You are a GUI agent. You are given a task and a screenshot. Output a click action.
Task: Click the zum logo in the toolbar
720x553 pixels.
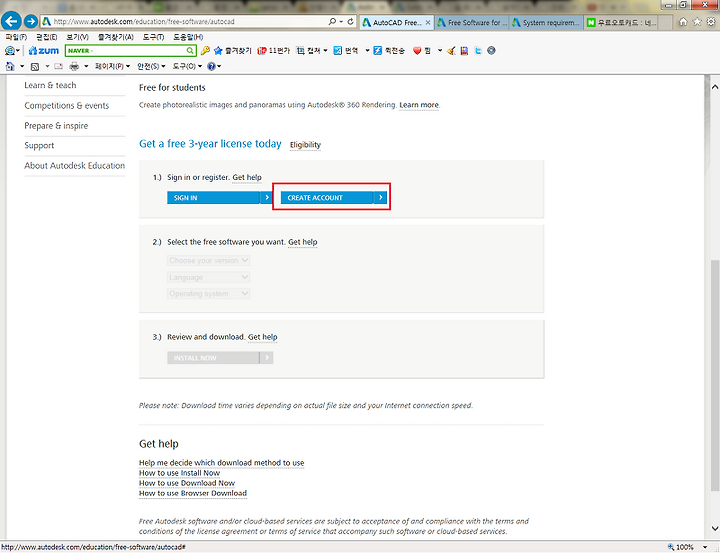pos(44,51)
